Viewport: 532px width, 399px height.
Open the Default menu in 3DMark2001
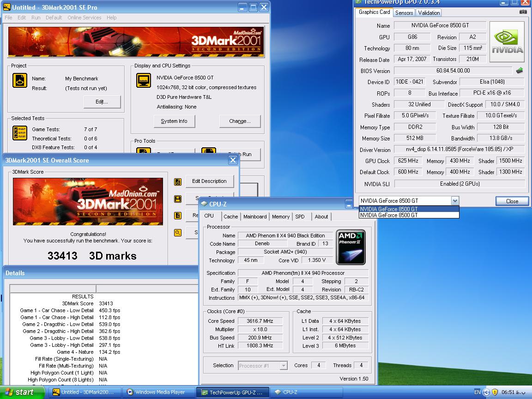(54, 18)
